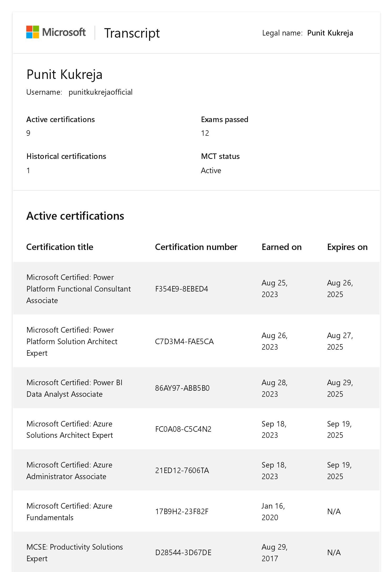Click the Historical certifications count of 1
Viewport: 392px width, 572px height.
pos(28,170)
